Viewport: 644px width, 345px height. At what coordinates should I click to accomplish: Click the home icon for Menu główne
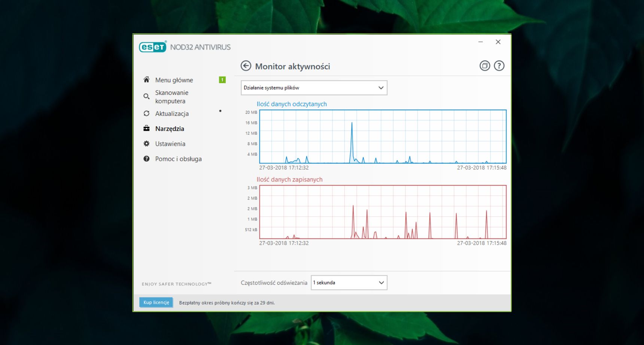click(146, 80)
